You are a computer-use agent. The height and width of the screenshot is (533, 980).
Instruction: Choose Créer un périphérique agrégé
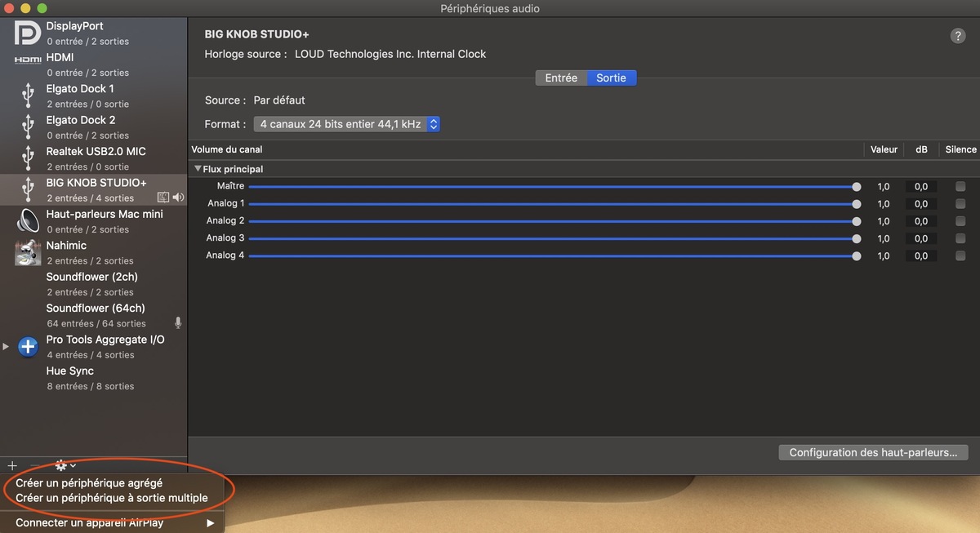(89, 483)
